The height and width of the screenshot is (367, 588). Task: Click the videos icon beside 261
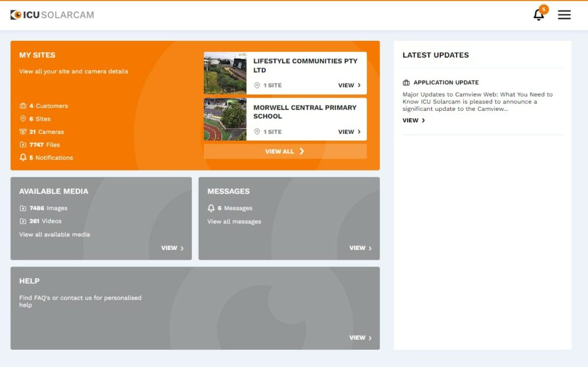point(23,221)
